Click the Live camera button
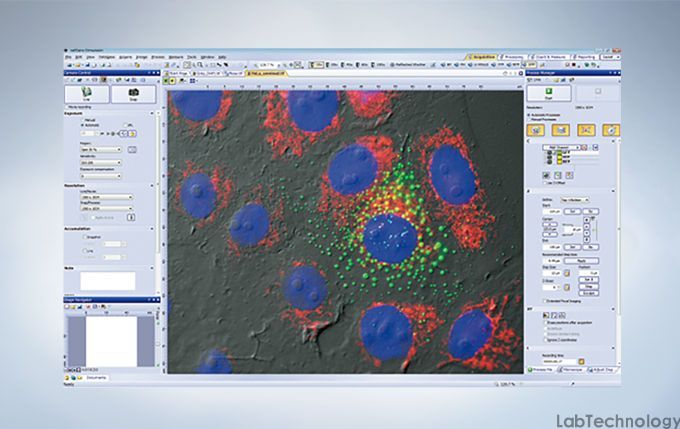 87,94
